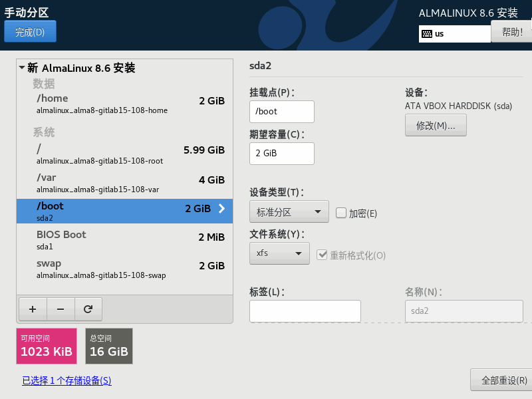Enable the 加密(E) encrypt checkbox
The image size is (532, 399).
(x=341, y=213)
